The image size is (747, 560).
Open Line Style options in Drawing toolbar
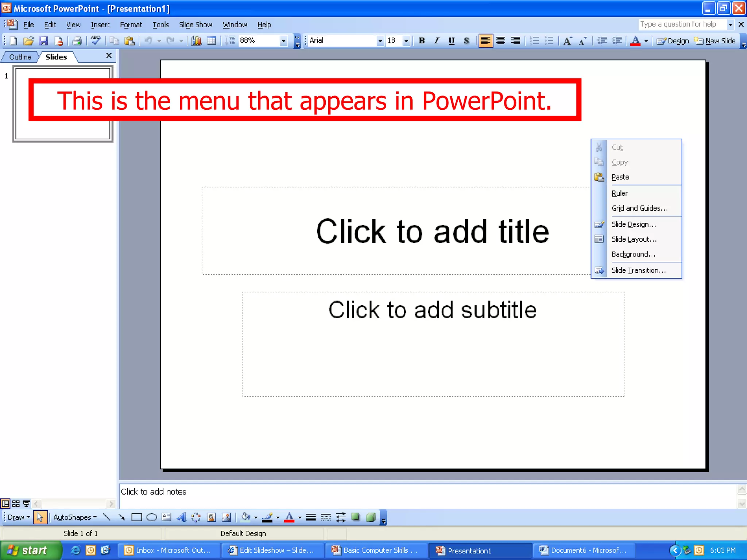(x=311, y=517)
